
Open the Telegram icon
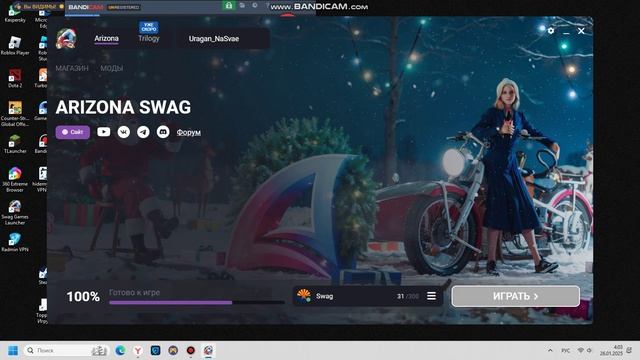[x=143, y=132]
